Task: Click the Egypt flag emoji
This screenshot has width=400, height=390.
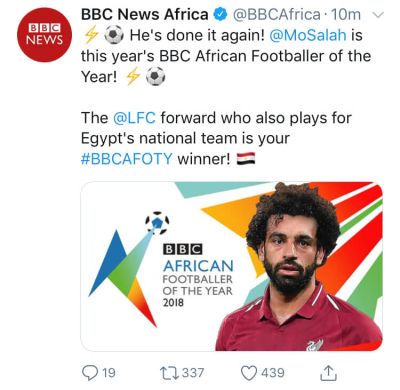Action: pos(246,159)
